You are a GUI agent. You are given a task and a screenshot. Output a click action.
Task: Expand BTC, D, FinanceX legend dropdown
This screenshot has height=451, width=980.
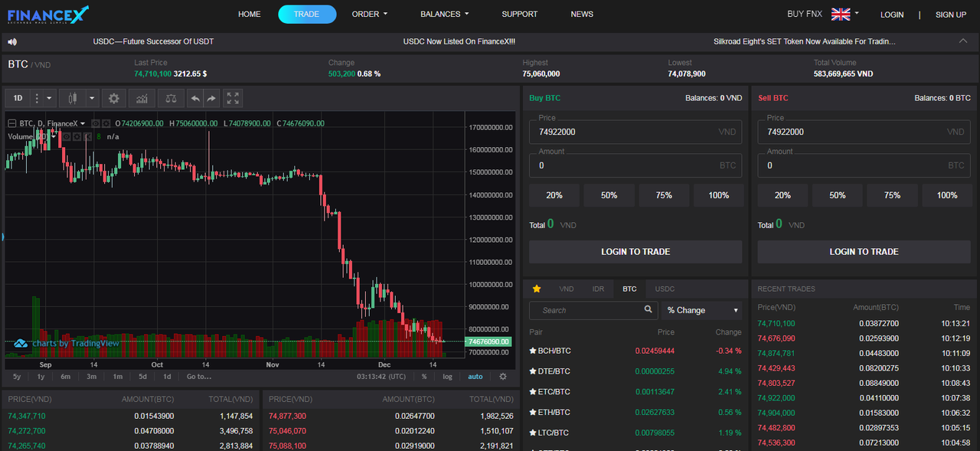pyautogui.click(x=82, y=123)
